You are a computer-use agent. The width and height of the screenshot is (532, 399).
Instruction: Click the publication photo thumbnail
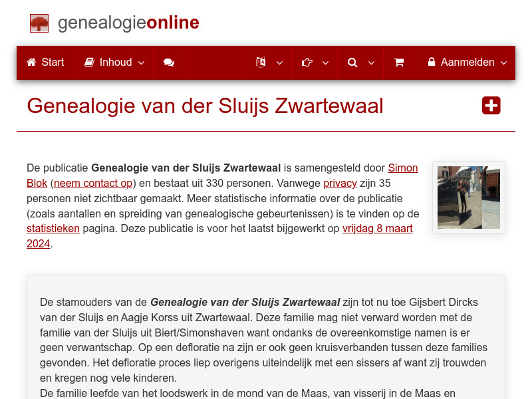468,197
